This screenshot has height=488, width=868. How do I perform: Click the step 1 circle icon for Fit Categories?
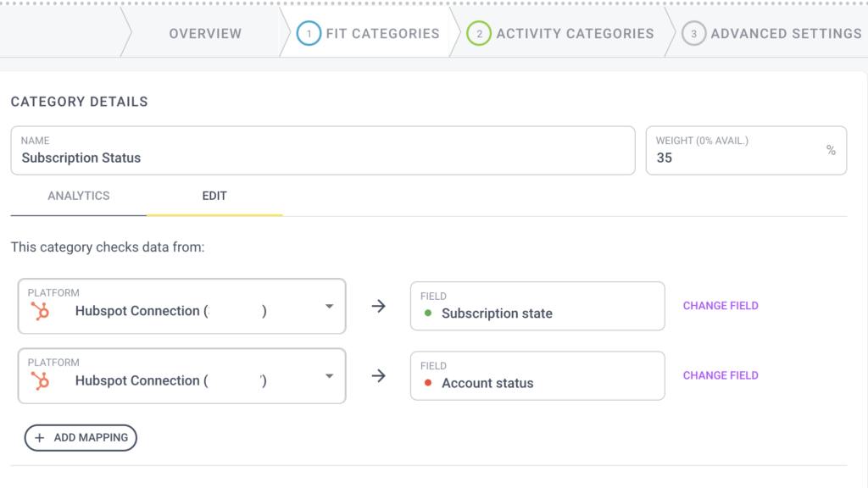click(x=309, y=34)
